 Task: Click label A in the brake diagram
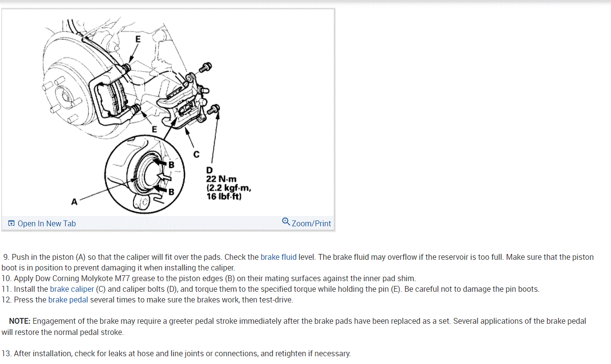point(74,202)
